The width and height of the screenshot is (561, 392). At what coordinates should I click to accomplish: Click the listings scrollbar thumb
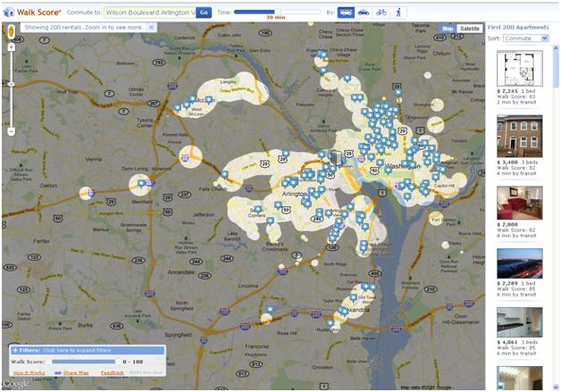[556, 69]
